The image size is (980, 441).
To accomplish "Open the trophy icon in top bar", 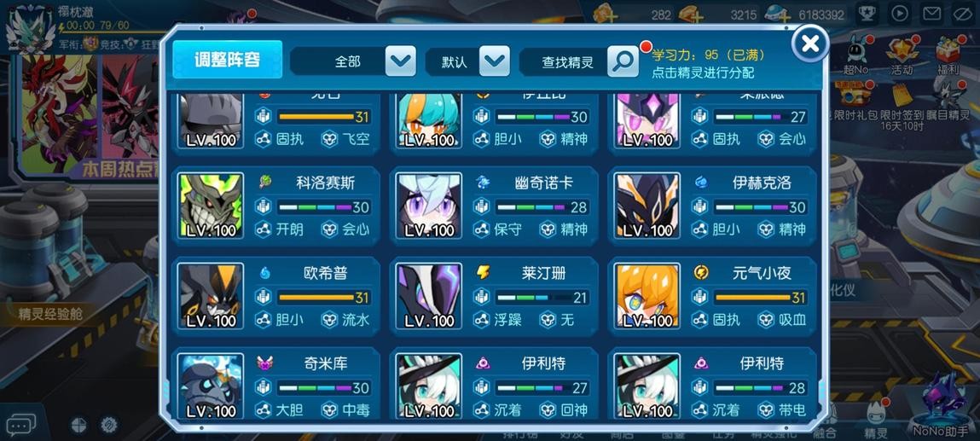I will (x=867, y=13).
